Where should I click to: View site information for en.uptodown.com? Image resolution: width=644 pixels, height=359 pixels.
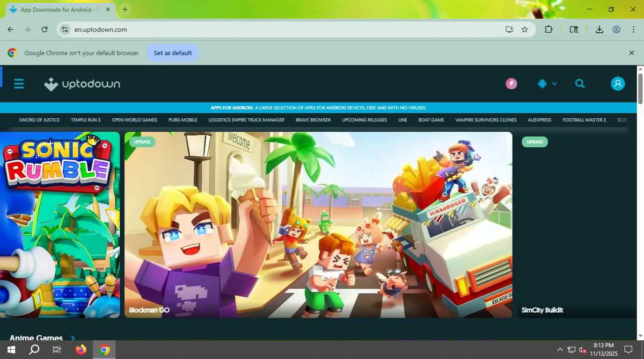65,29
